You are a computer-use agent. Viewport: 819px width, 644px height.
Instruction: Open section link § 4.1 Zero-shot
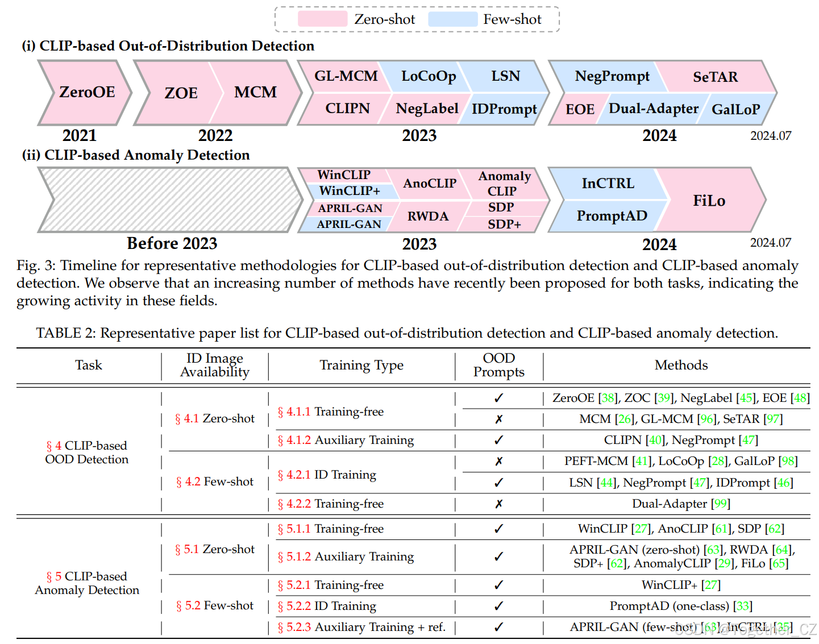click(x=215, y=418)
